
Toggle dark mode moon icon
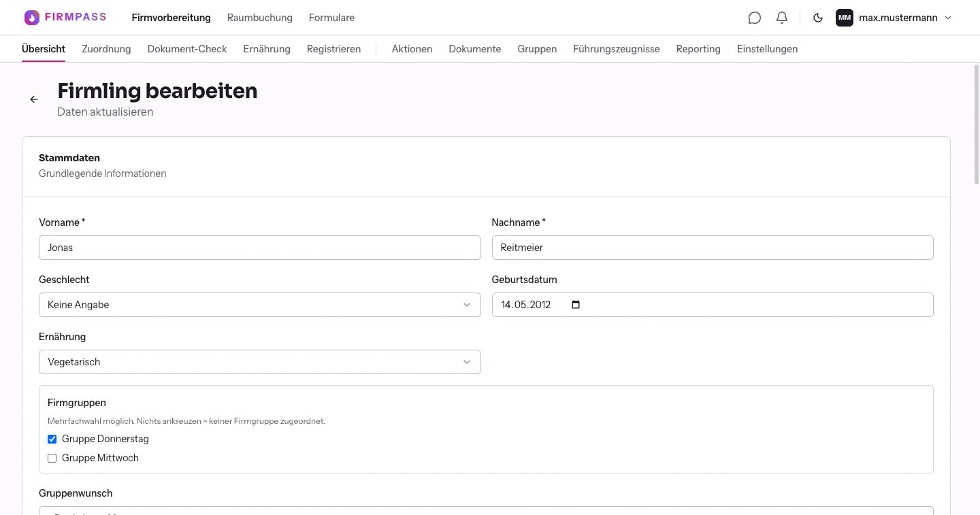point(818,18)
